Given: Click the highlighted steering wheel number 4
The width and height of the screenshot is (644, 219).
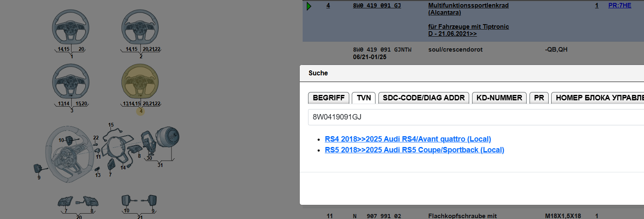Looking at the screenshot, I should (x=140, y=82).
